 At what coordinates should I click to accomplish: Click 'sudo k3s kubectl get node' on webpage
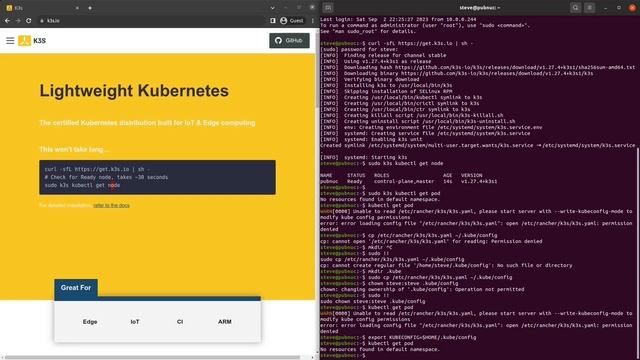point(82,185)
